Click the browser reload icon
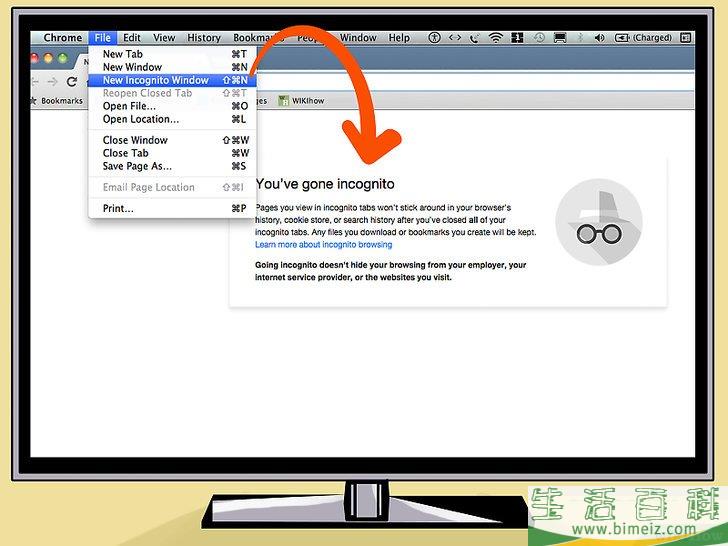The image size is (728, 546). point(71,82)
